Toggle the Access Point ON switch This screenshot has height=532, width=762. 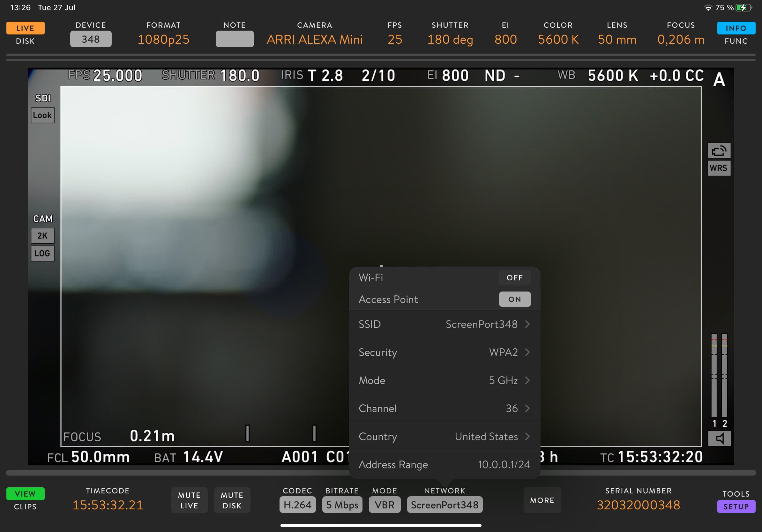(514, 299)
